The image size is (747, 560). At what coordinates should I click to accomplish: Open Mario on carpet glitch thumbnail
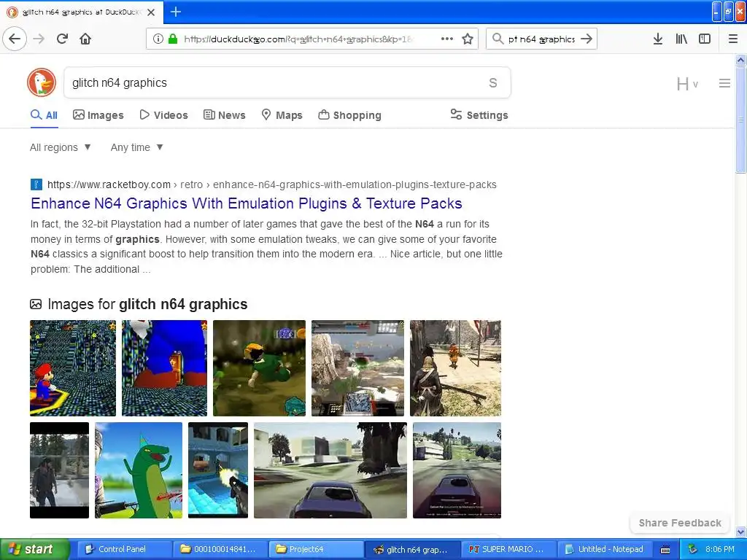(x=73, y=368)
